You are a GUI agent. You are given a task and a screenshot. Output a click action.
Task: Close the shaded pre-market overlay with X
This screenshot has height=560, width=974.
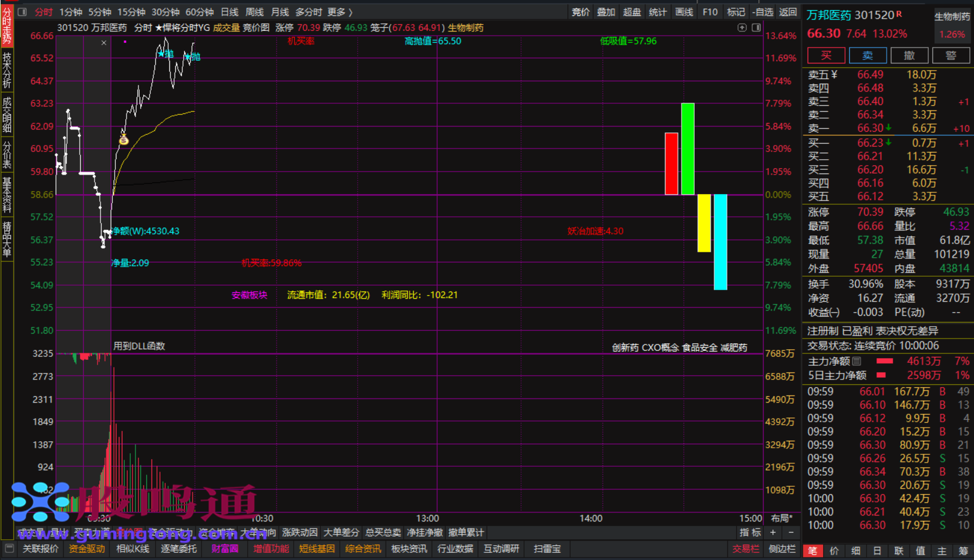pyautogui.click(x=103, y=43)
